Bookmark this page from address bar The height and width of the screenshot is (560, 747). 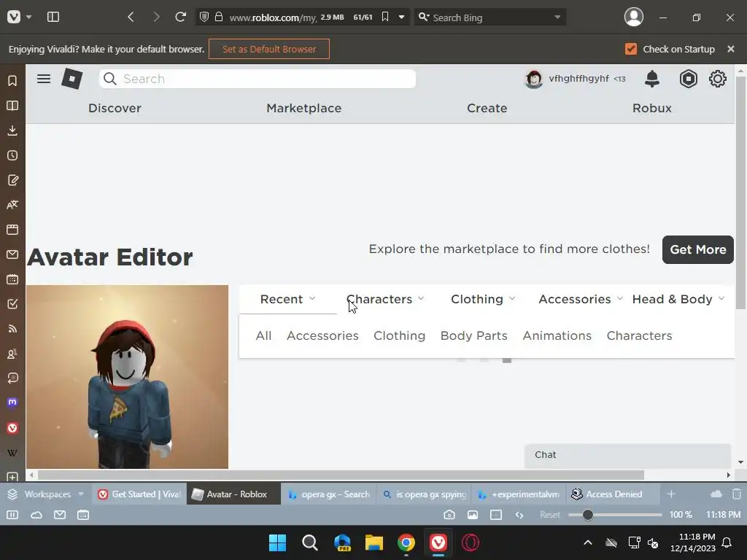385,17
